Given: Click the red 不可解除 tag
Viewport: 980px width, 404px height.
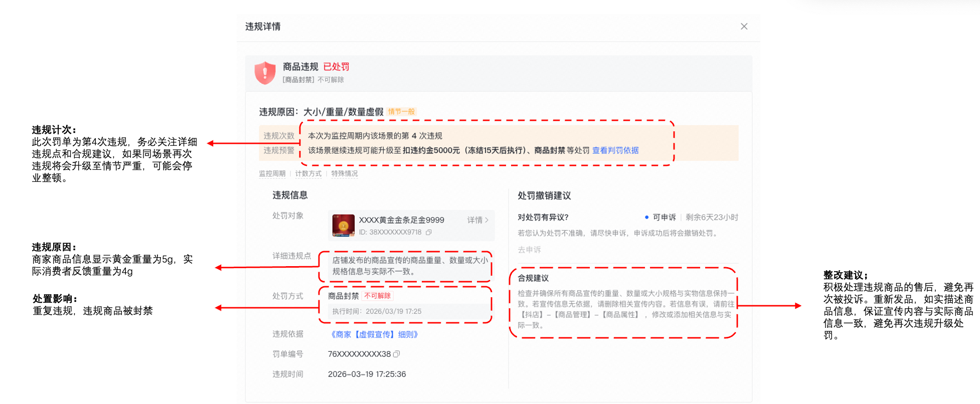Looking at the screenshot, I should 377,296.
